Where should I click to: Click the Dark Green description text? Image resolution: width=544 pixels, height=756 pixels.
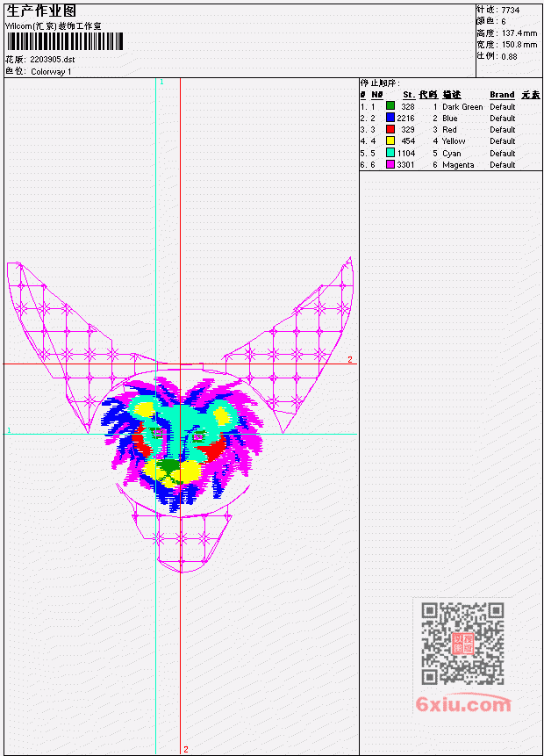point(462,107)
